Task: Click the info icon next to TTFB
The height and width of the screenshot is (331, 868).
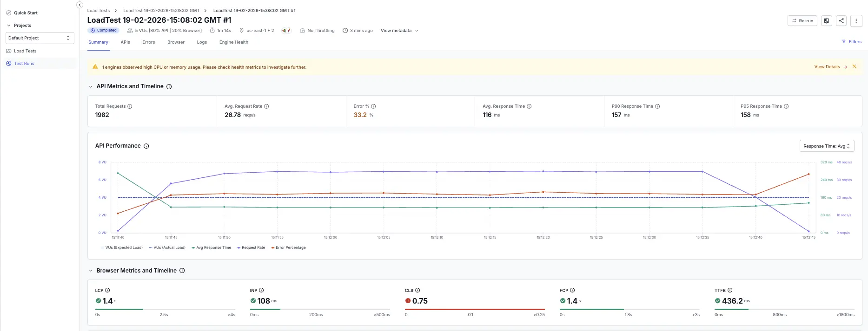Action: point(730,290)
